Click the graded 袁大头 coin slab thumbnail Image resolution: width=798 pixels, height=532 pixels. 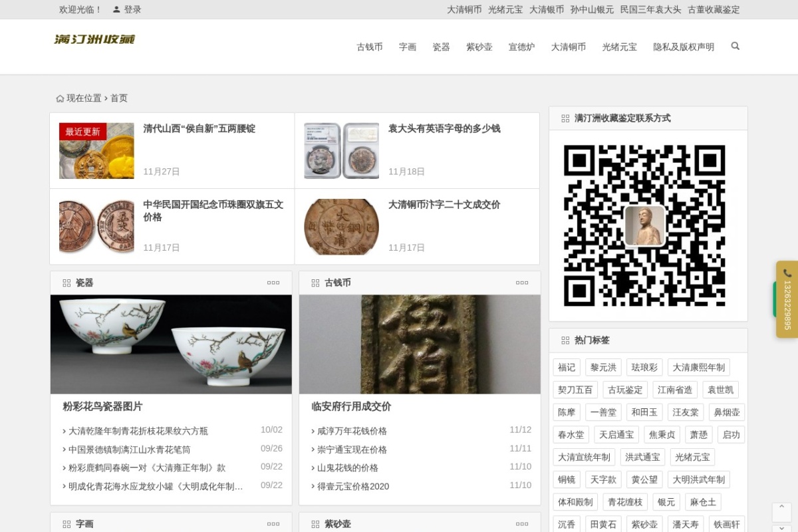[342, 151]
